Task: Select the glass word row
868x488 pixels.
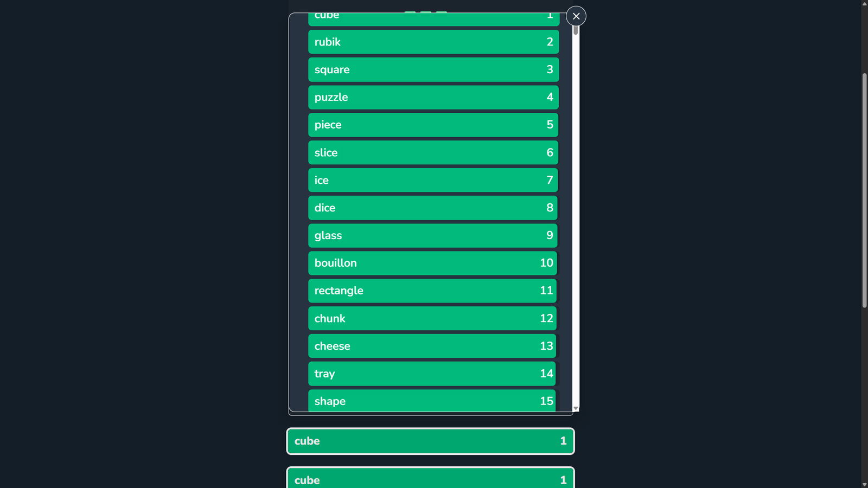Action: [433, 235]
